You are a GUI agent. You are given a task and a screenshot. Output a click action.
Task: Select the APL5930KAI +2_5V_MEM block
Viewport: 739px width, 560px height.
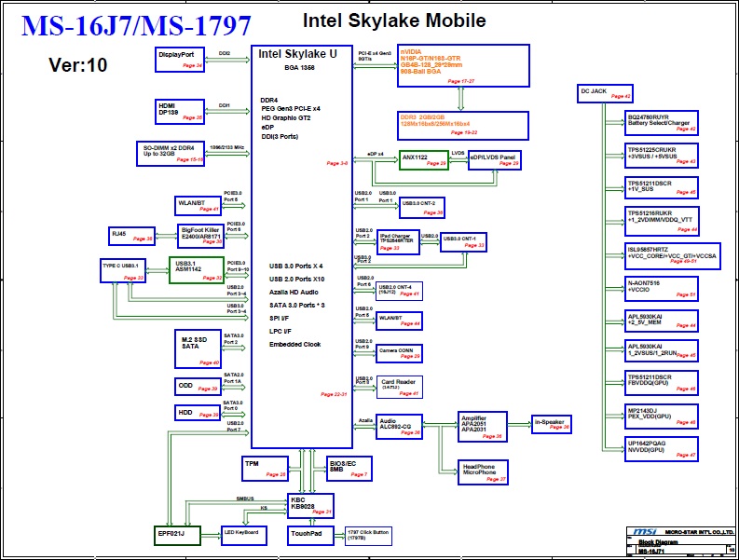click(x=662, y=321)
